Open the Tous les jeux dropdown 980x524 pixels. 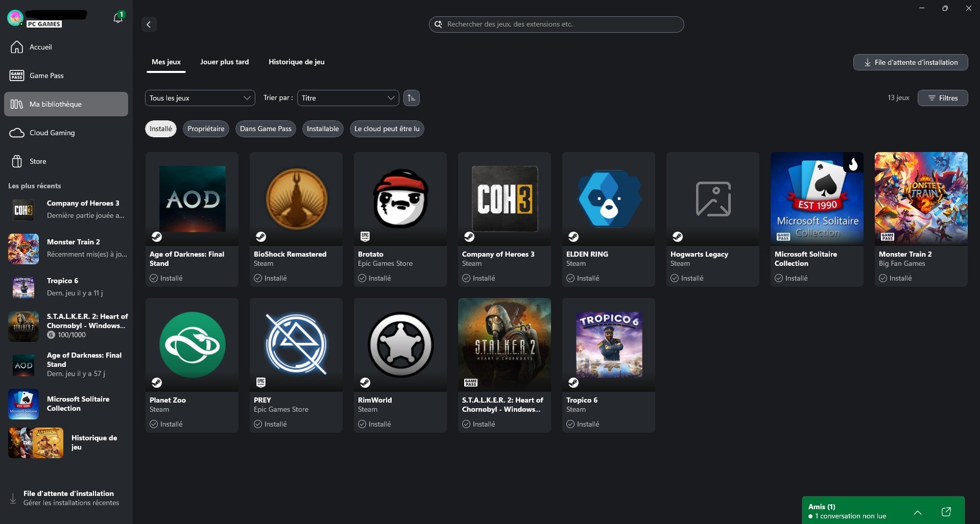(200, 98)
